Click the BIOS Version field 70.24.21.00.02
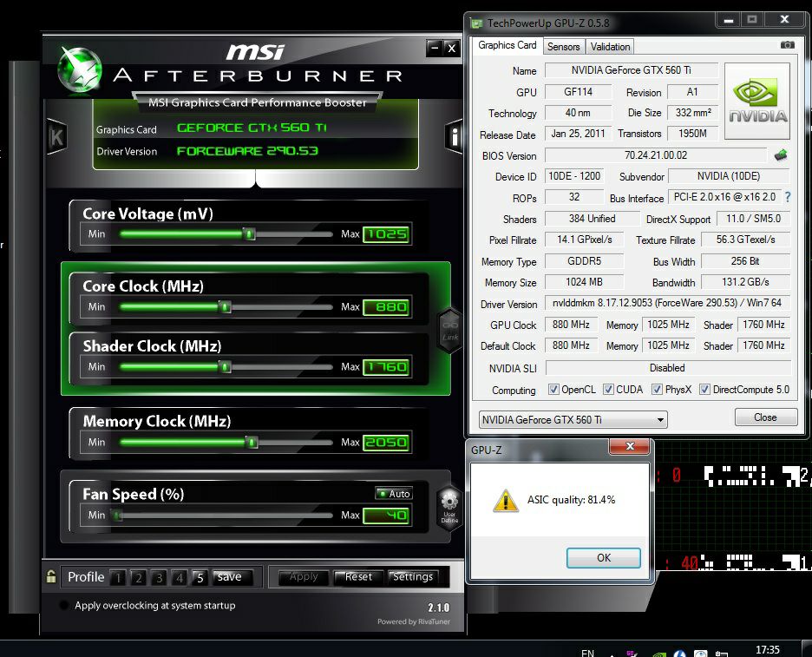Viewport: 812px width, 657px height. pos(656,155)
